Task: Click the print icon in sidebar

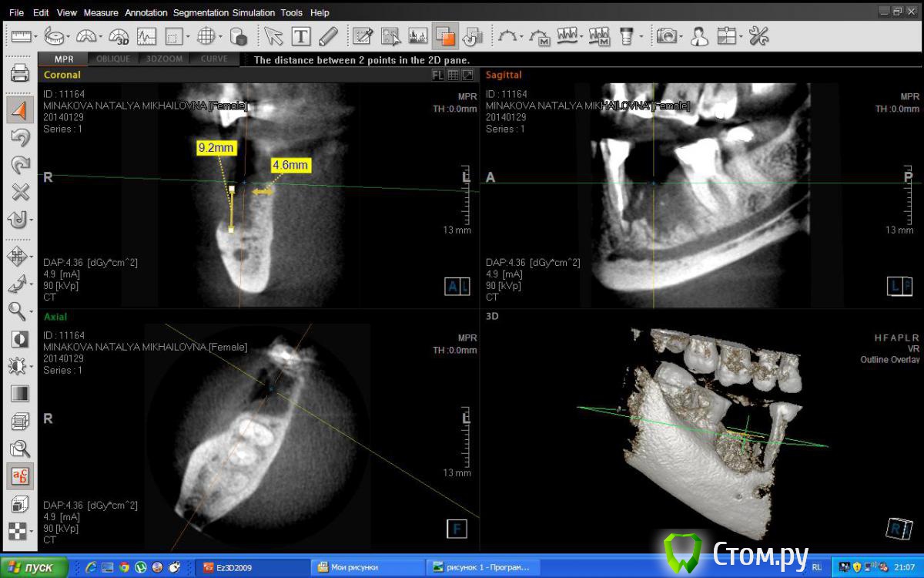Action: click(19, 73)
